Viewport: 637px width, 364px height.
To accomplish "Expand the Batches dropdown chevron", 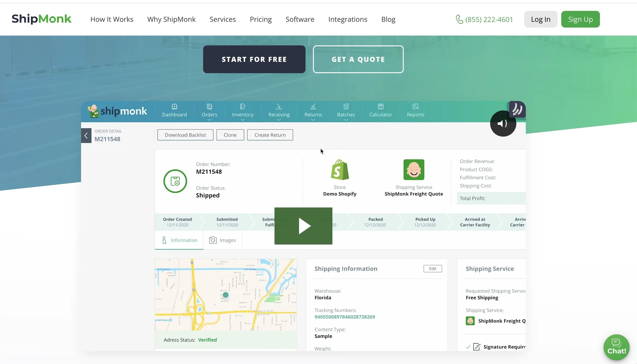I will tap(346, 120).
